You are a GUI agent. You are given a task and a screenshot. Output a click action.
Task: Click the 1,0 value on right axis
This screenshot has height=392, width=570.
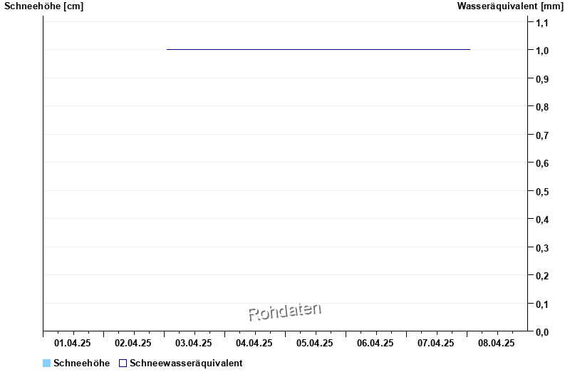point(542,51)
